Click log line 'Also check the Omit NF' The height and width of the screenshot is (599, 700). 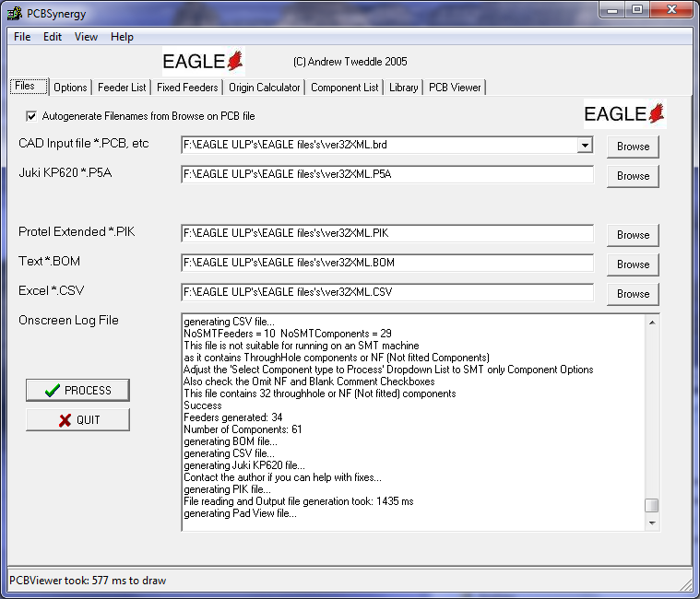[309, 382]
